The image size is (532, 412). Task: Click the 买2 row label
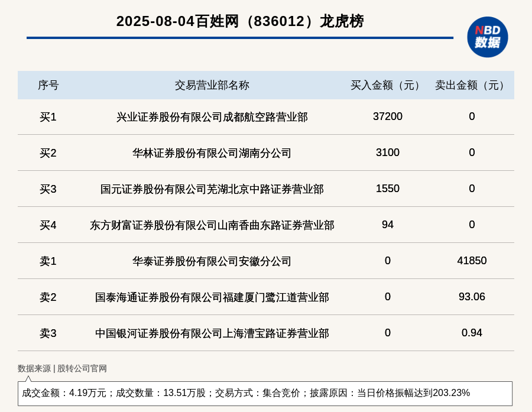pyautogui.click(x=48, y=153)
